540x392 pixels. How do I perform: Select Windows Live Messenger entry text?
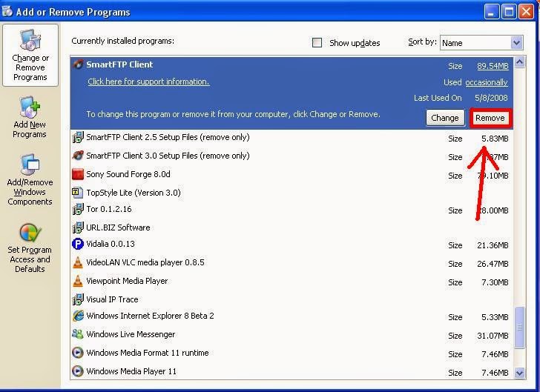coord(131,334)
